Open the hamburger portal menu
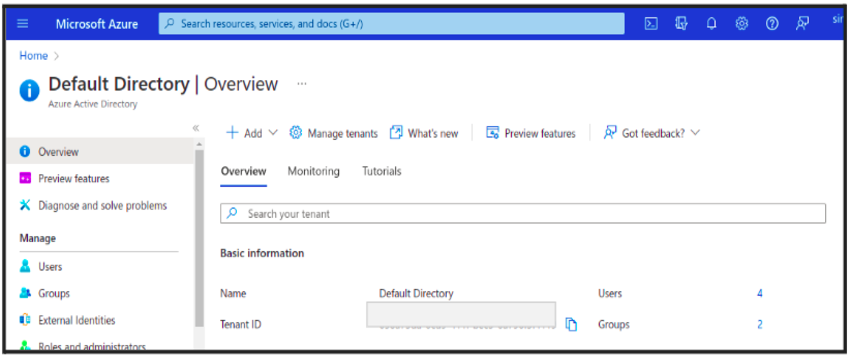850x360 pixels. [x=23, y=24]
